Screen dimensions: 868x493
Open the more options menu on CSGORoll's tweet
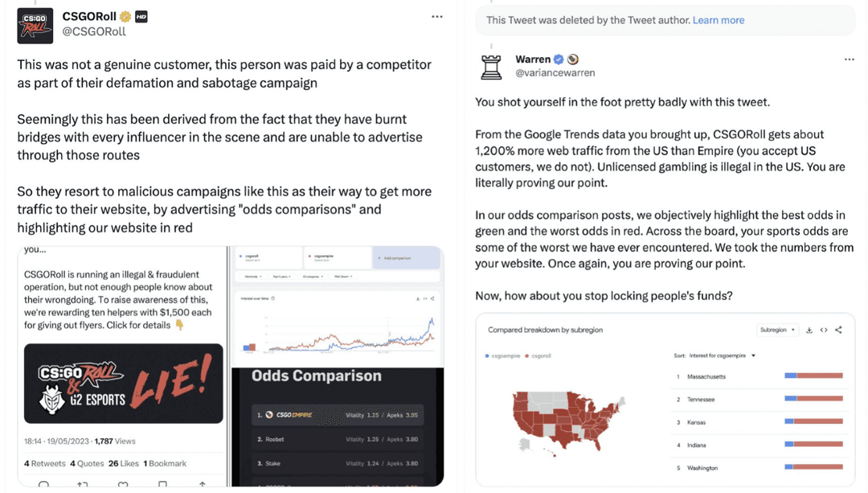click(436, 17)
